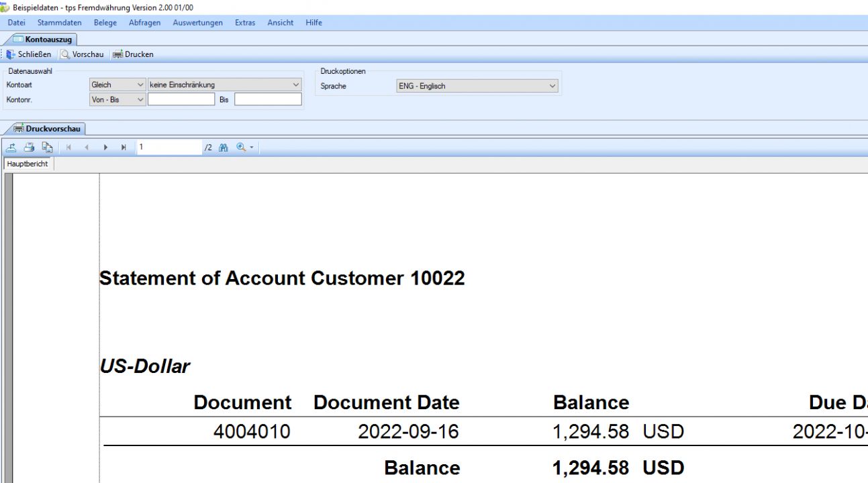Click the Drucken button

(x=134, y=54)
